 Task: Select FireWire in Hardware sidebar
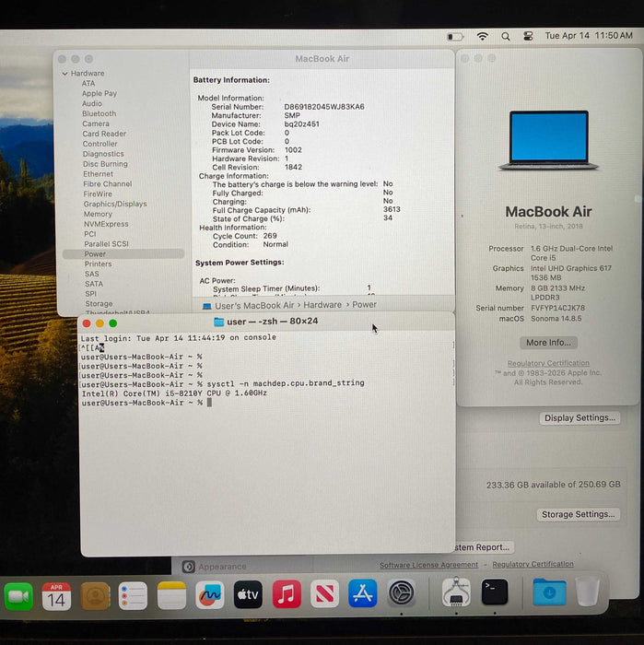tap(98, 194)
